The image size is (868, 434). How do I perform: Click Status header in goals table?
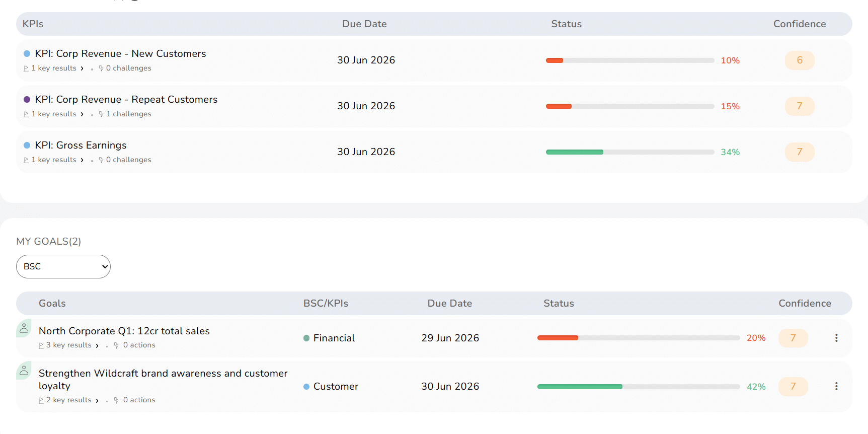click(x=559, y=303)
